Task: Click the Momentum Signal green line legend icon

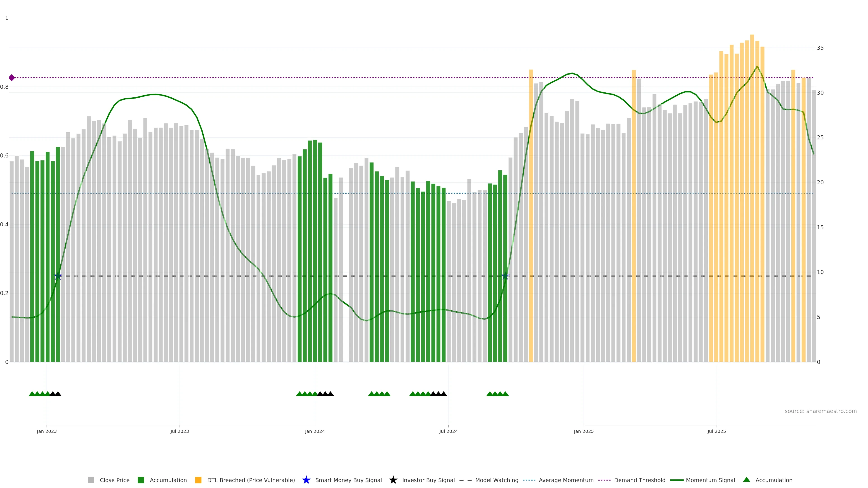Action: click(x=677, y=480)
